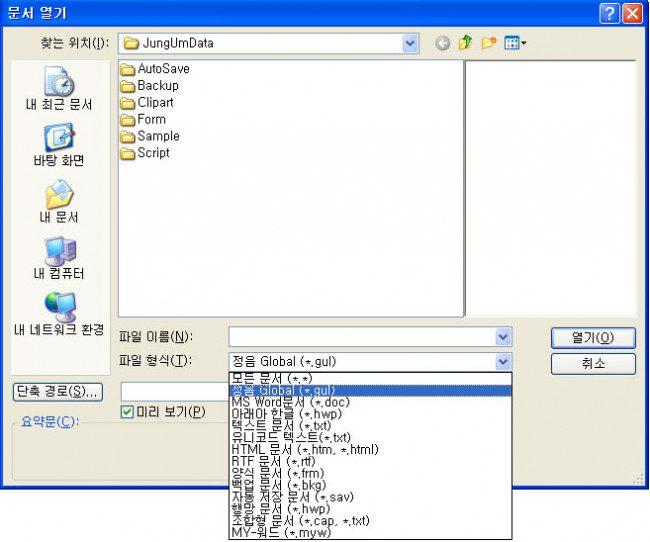Image resolution: width=650 pixels, height=542 pixels.
Task: Choose 조합형 문서 (*.cap, *.txt) option
Action: [x=370, y=520]
